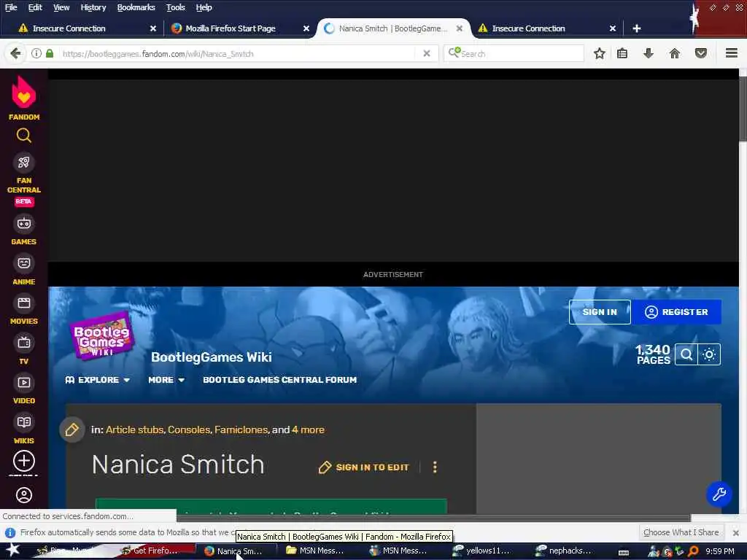Bookmark this page with the star

coord(600,53)
